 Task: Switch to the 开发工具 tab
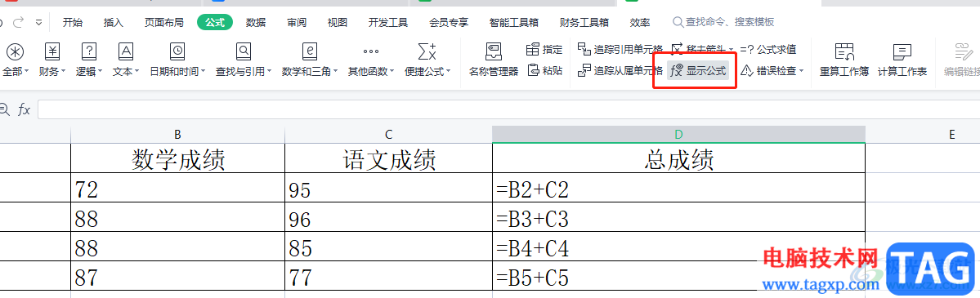(x=388, y=23)
